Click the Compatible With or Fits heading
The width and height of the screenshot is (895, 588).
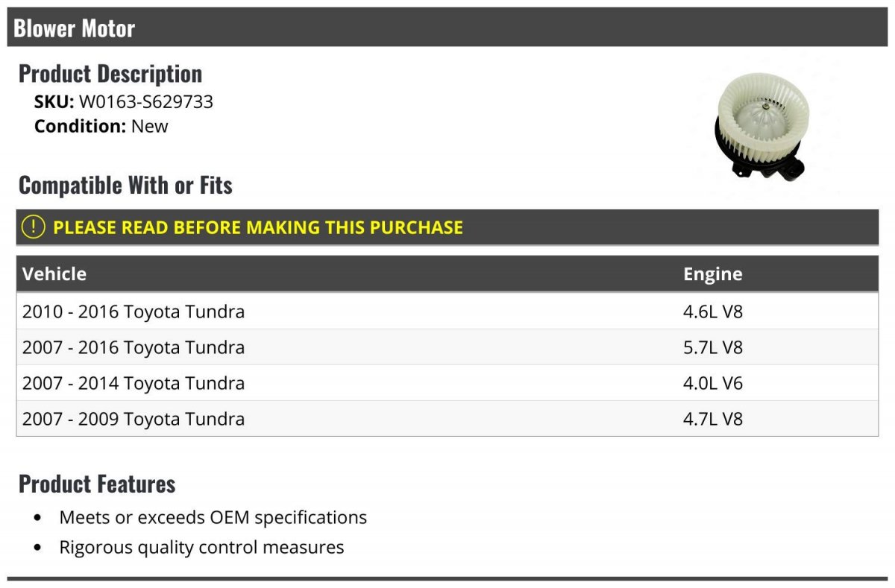pos(125,185)
